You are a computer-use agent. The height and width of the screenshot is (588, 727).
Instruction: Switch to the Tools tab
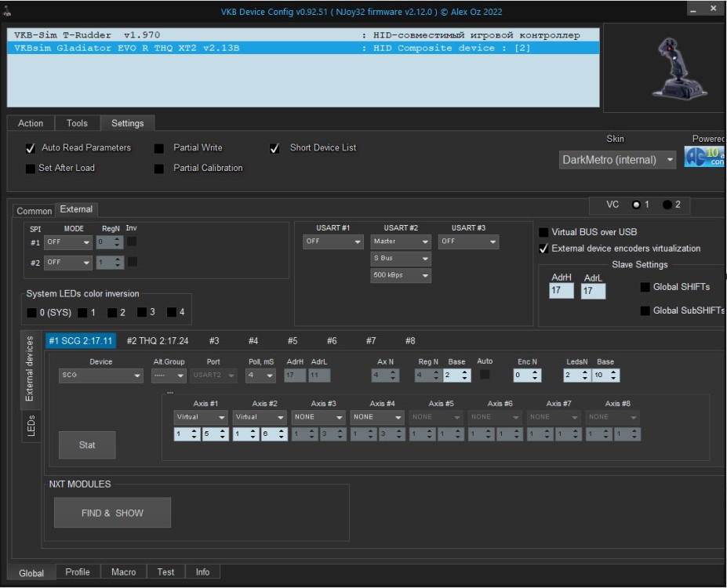tap(77, 123)
